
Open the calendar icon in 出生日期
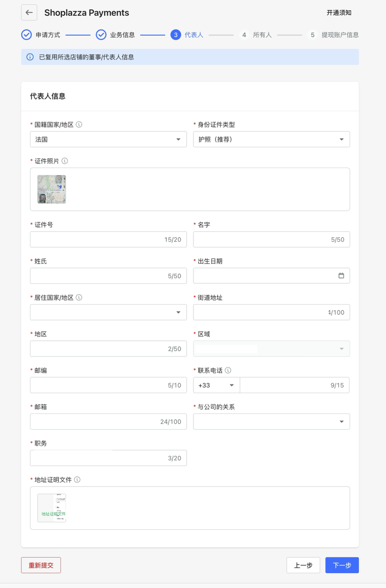coord(341,276)
